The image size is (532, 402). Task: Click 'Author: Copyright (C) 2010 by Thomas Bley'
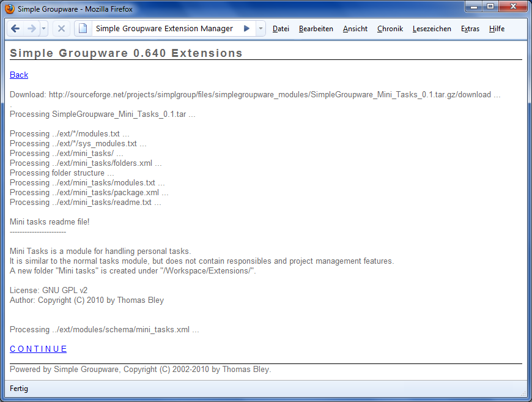(x=87, y=300)
